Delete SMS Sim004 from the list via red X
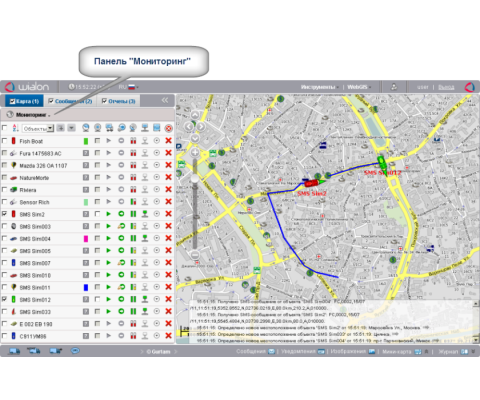 coord(168,238)
